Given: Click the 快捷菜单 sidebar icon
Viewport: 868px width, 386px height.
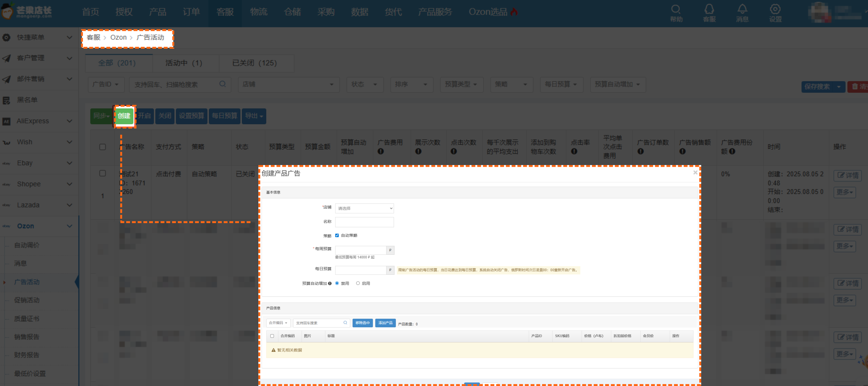Looking at the screenshot, I should point(6,38).
